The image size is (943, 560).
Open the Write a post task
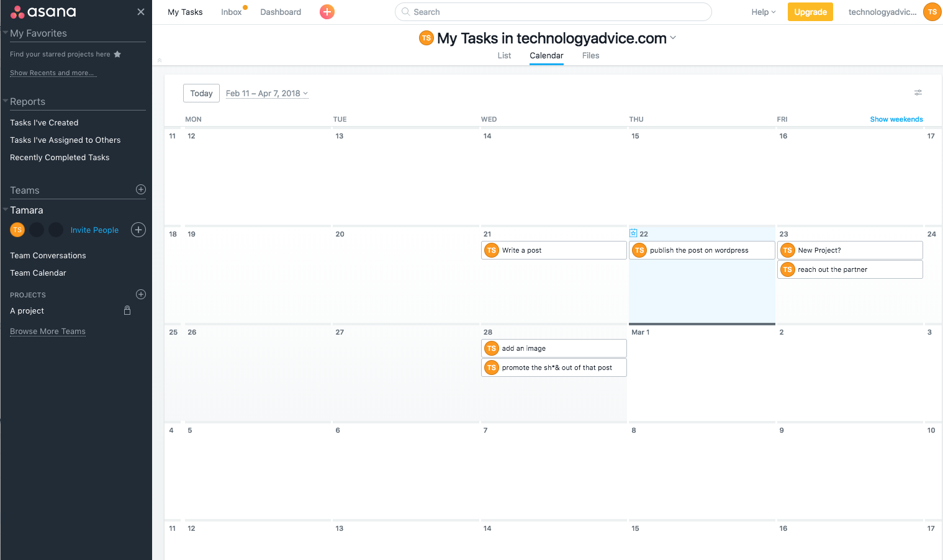[x=554, y=250]
